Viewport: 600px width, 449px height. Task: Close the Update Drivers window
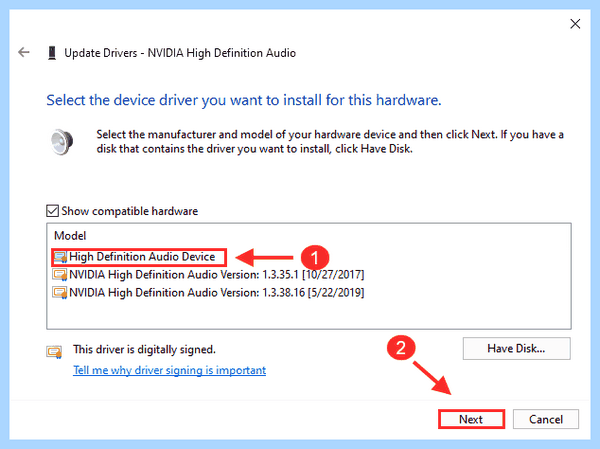(575, 24)
